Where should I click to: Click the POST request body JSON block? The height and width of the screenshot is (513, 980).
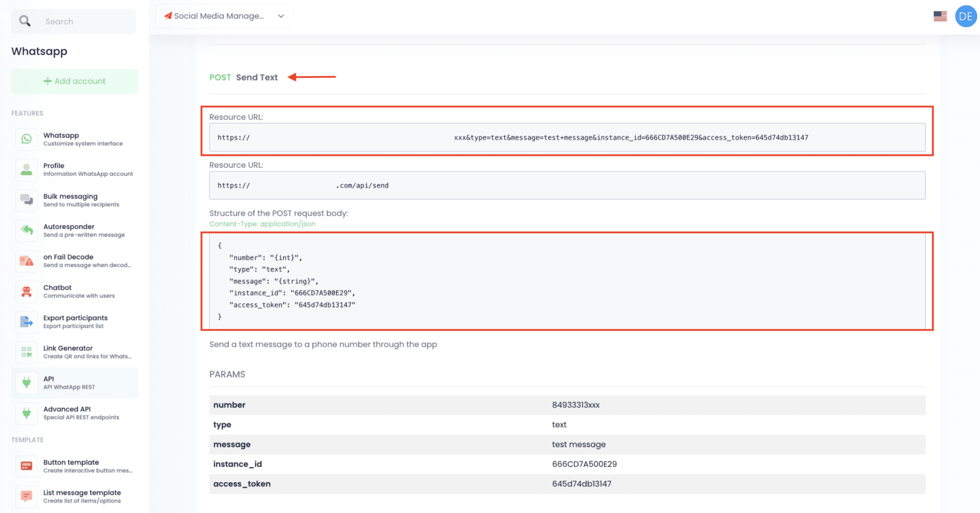pos(567,281)
